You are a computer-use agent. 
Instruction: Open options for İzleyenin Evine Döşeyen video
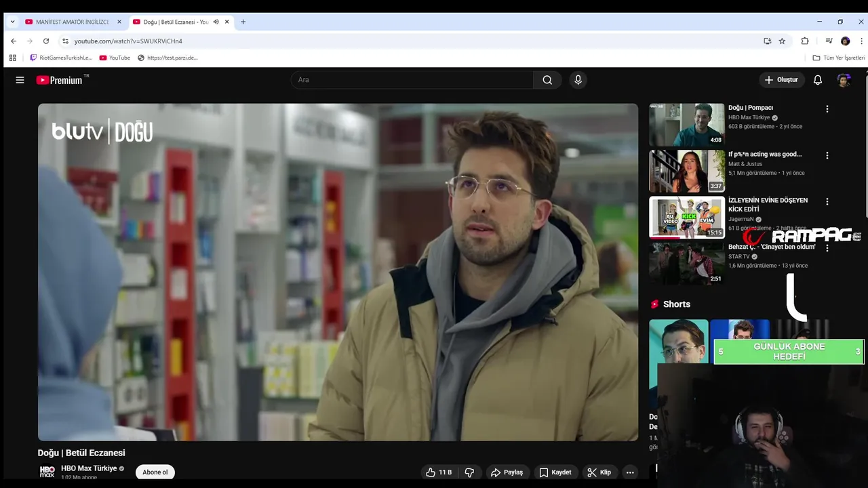pos(827,201)
